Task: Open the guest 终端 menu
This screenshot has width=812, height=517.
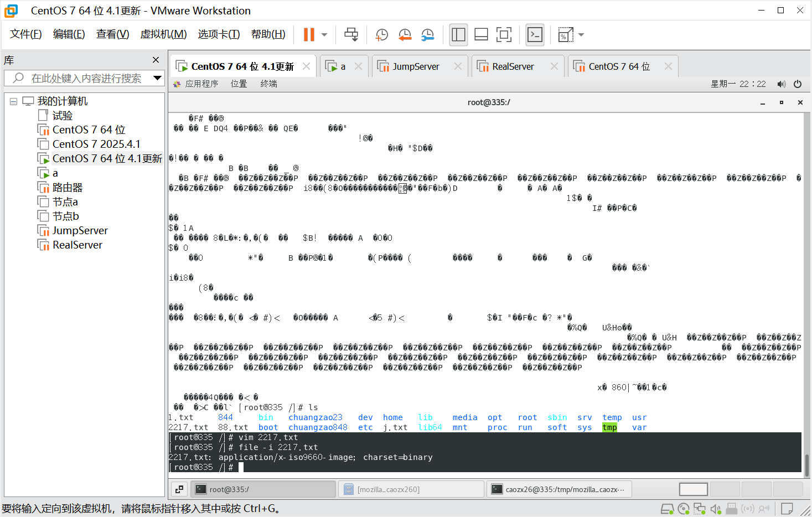Action: [x=269, y=84]
